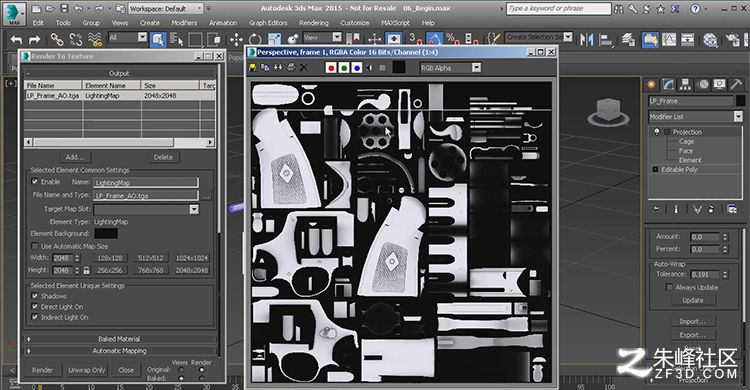750x390 pixels.
Task: Click Edit Named Selection Sets icon
Action: tap(493, 38)
